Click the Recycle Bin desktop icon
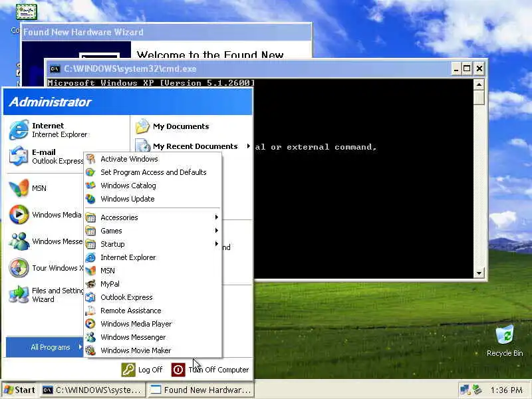This screenshot has height=399, width=532. pyautogui.click(x=505, y=340)
